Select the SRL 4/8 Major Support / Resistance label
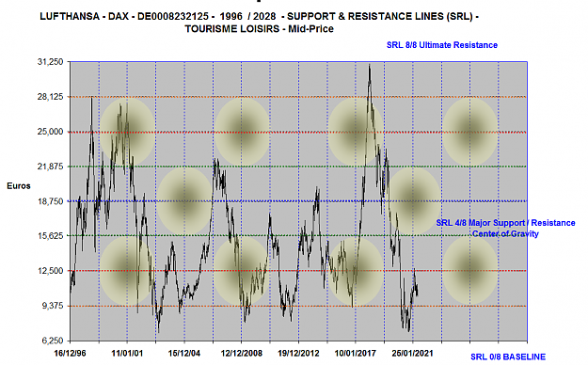This screenshot has width=588, height=365. point(505,223)
